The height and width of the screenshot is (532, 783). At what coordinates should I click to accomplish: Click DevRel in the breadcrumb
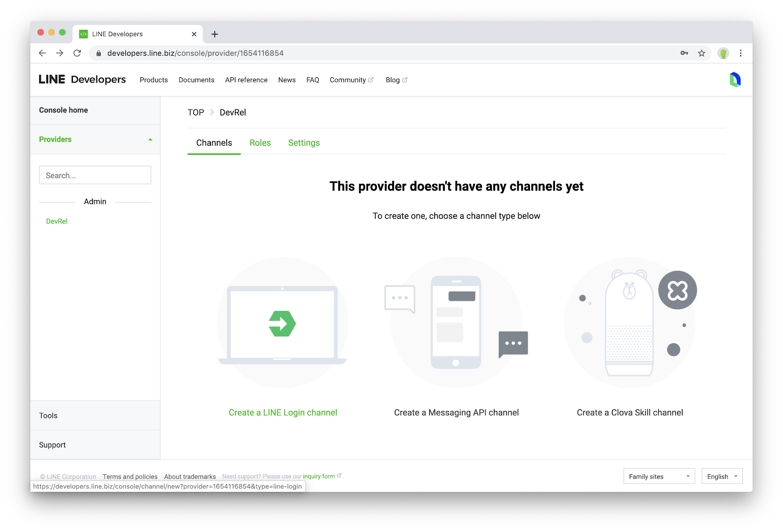(x=233, y=112)
